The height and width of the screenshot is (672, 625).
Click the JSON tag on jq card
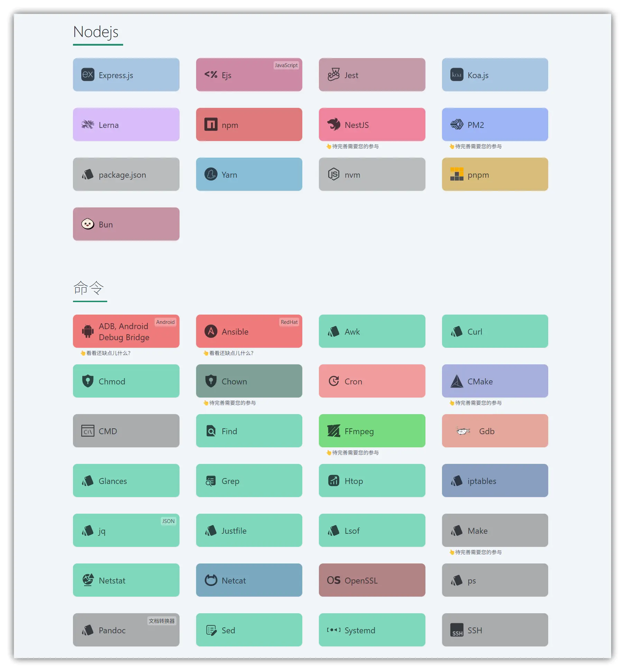168,521
